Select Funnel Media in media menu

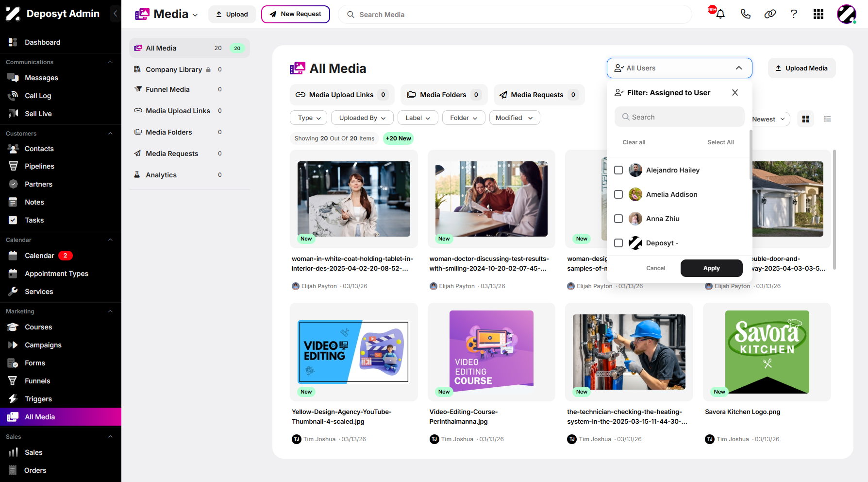click(189, 89)
